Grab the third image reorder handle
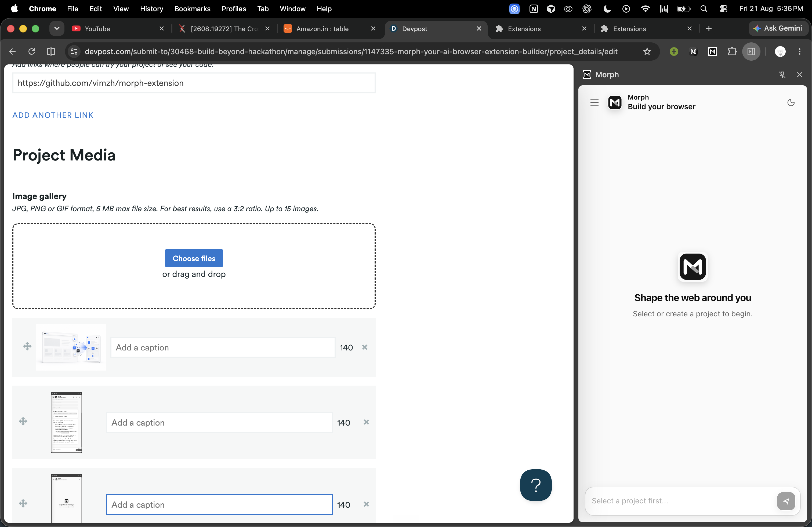This screenshot has height=527, width=812. pyautogui.click(x=23, y=504)
